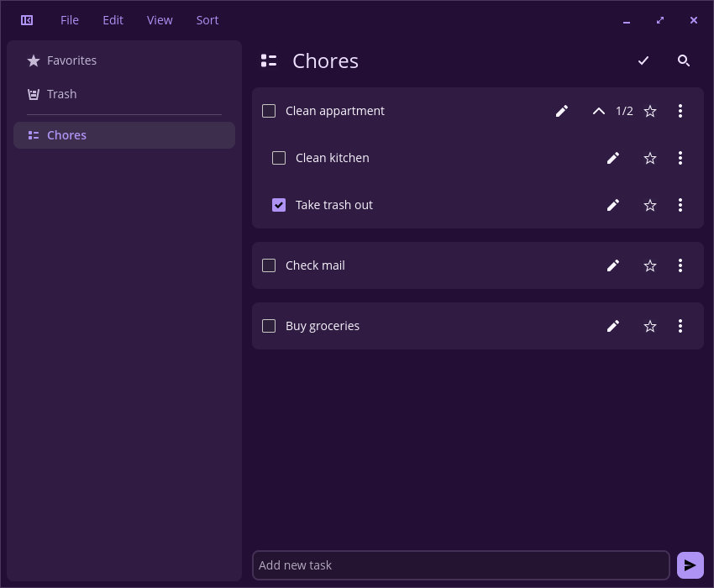The height and width of the screenshot is (588, 714).
Task: Open three-dot menu for Clean kitchen
Action: click(x=680, y=158)
